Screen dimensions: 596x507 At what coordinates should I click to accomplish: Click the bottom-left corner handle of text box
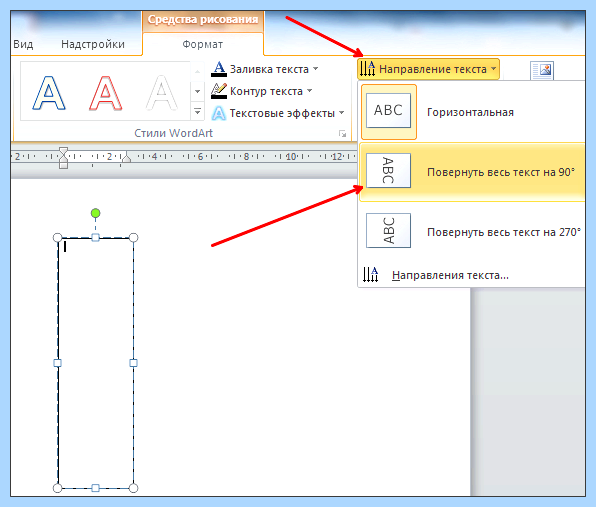click(57, 488)
